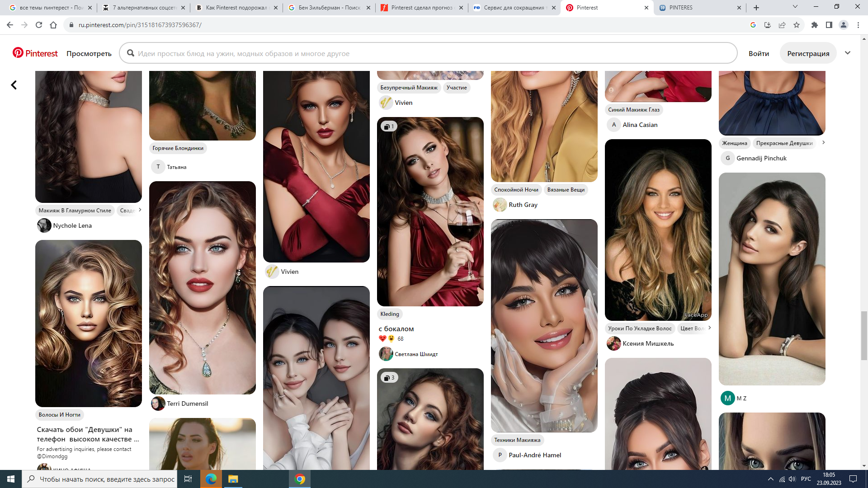Open notification center in taskbar
The image size is (868, 488).
coord(853,479)
